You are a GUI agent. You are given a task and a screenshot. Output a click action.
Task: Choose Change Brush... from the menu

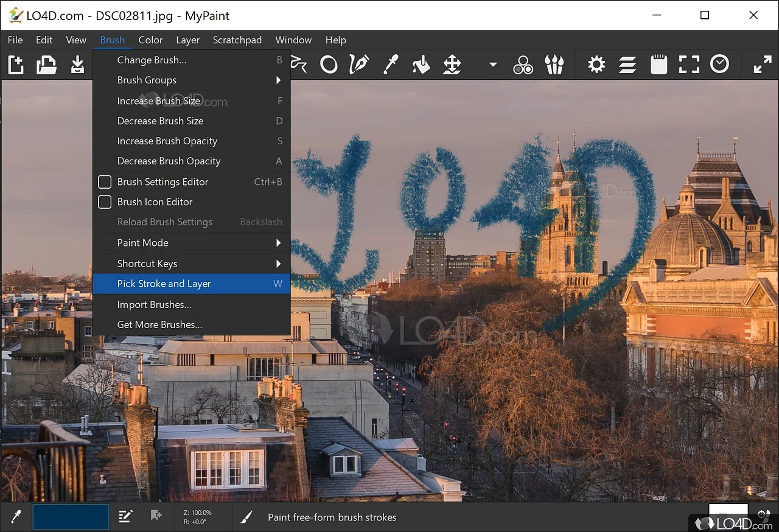pos(191,60)
